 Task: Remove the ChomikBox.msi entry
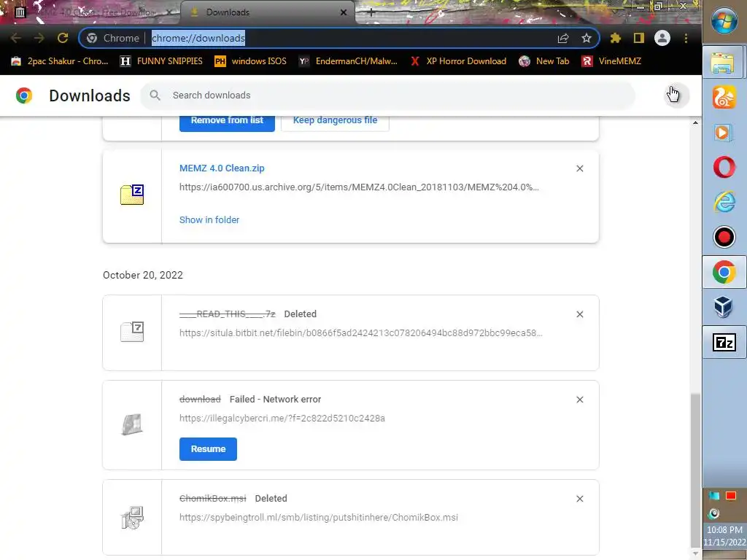(580, 499)
